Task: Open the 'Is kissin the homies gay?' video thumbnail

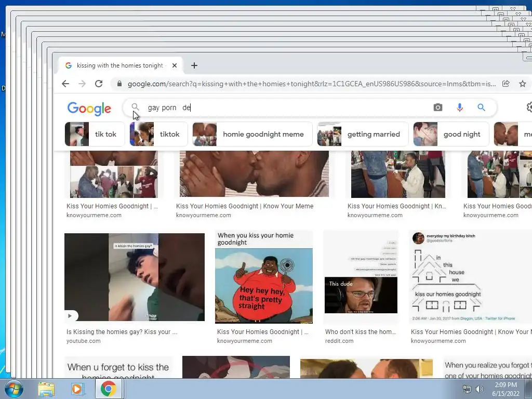Action: coord(135,277)
